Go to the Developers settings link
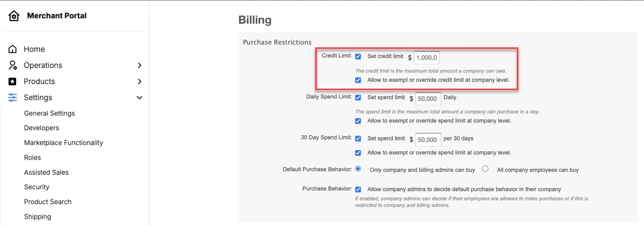This screenshot has width=644, height=226. click(41, 128)
